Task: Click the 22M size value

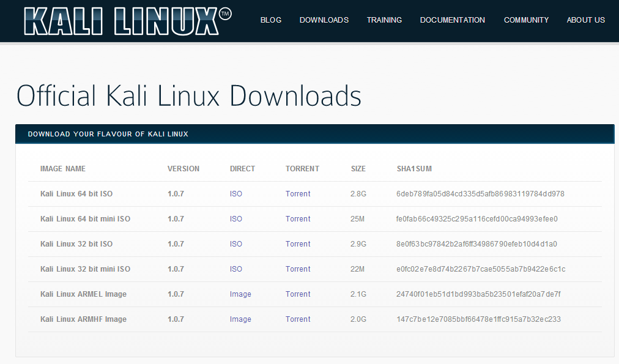Action: click(x=357, y=269)
